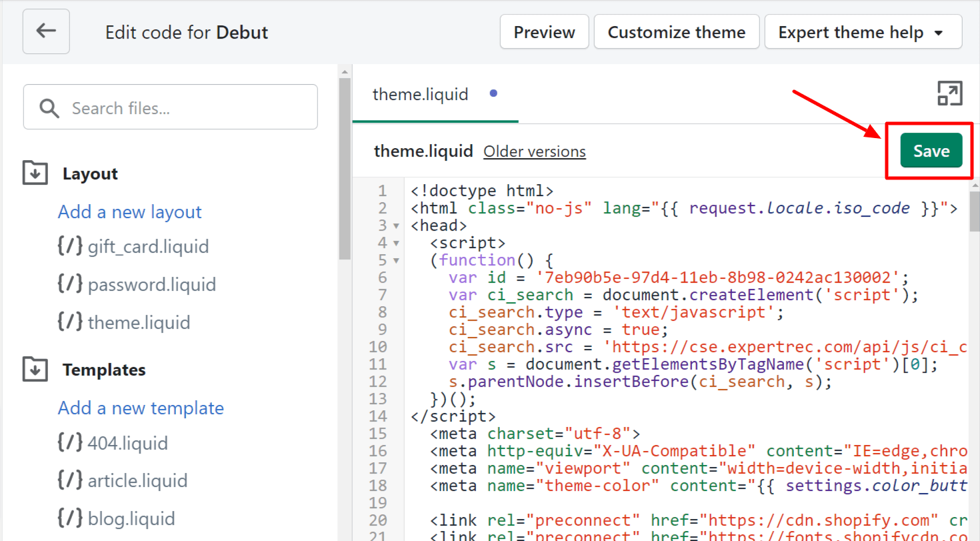980x541 pixels.
Task: Click the Layout section folder icon
Action: [x=34, y=172]
